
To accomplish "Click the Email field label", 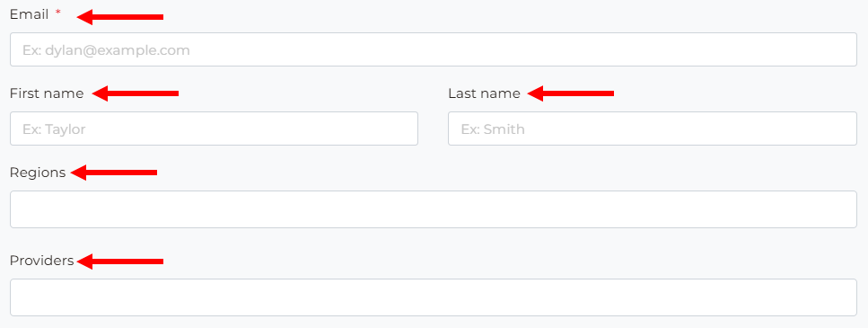I will tap(30, 15).
